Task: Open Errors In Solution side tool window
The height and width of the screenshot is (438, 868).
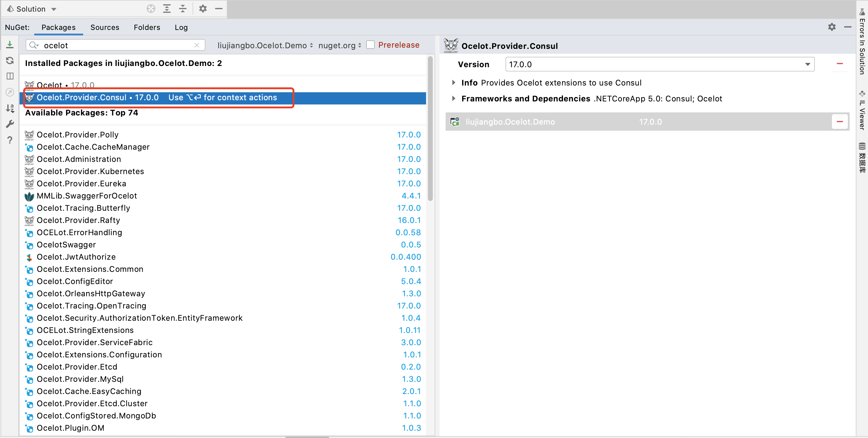Action: click(x=862, y=42)
